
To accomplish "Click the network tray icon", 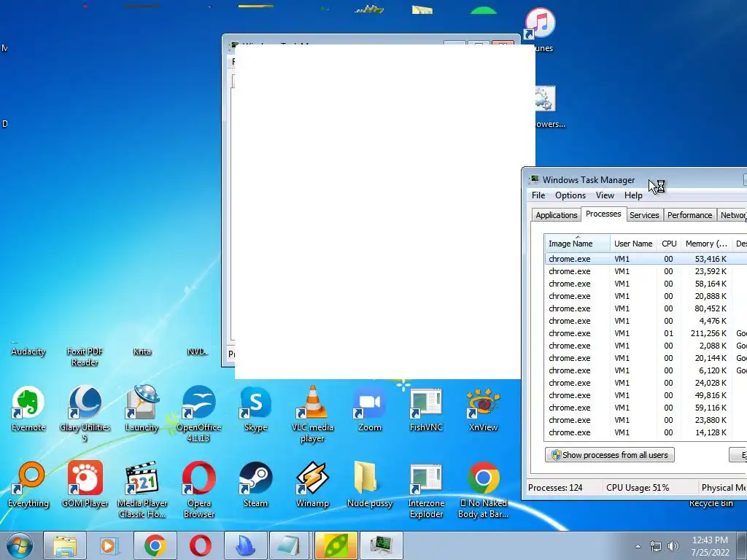I will coord(656,546).
